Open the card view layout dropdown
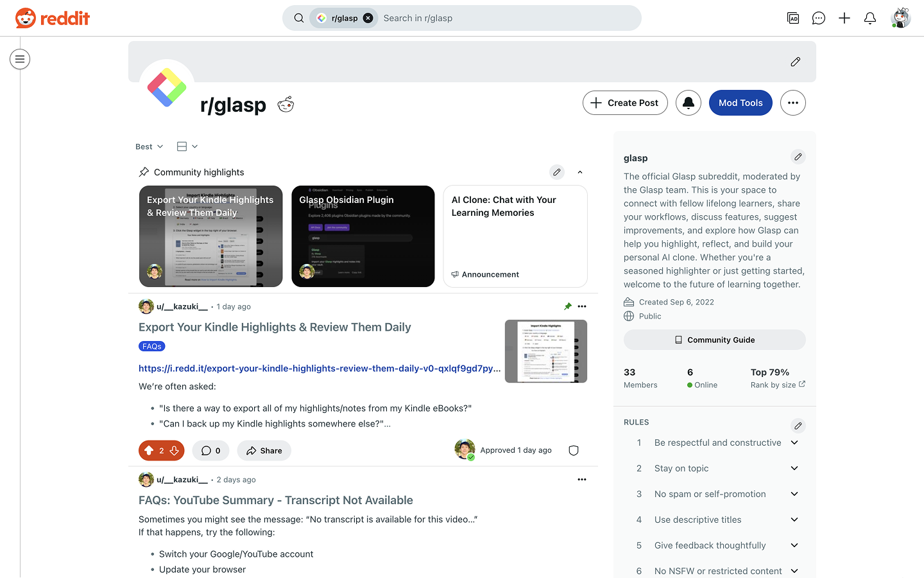Screen dimensions: 924x578 coord(187,146)
